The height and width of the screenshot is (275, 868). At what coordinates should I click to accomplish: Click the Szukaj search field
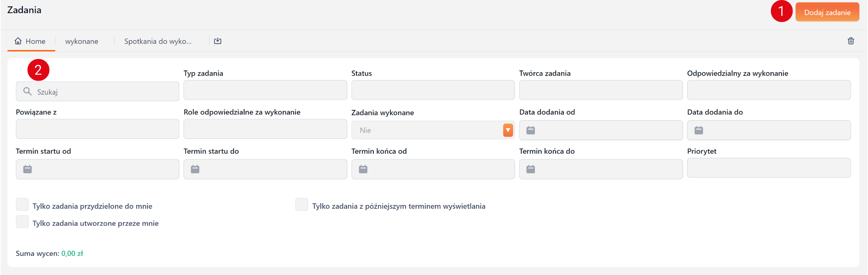tap(102, 92)
